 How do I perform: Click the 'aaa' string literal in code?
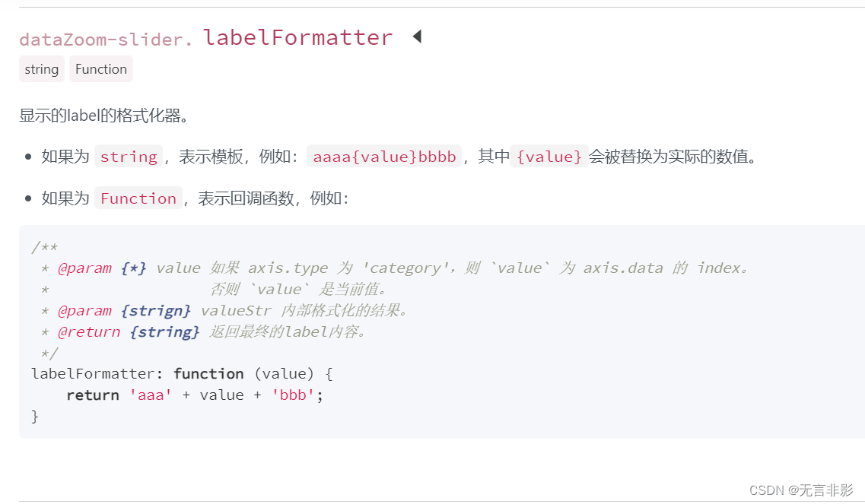pos(151,395)
